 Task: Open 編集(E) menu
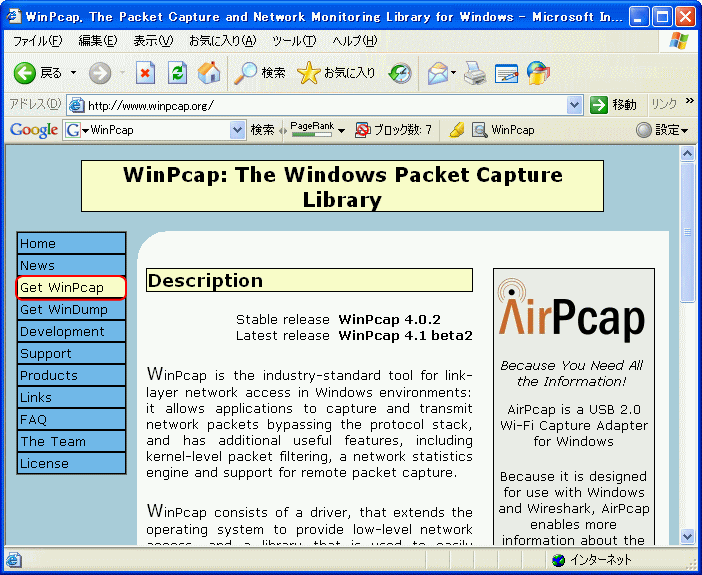coord(98,41)
